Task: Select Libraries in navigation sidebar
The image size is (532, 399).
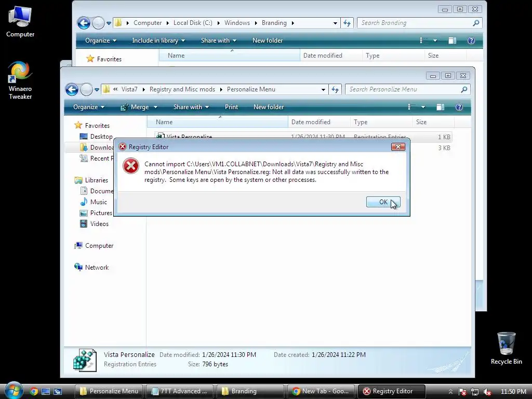Action: (x=91, y=180)
